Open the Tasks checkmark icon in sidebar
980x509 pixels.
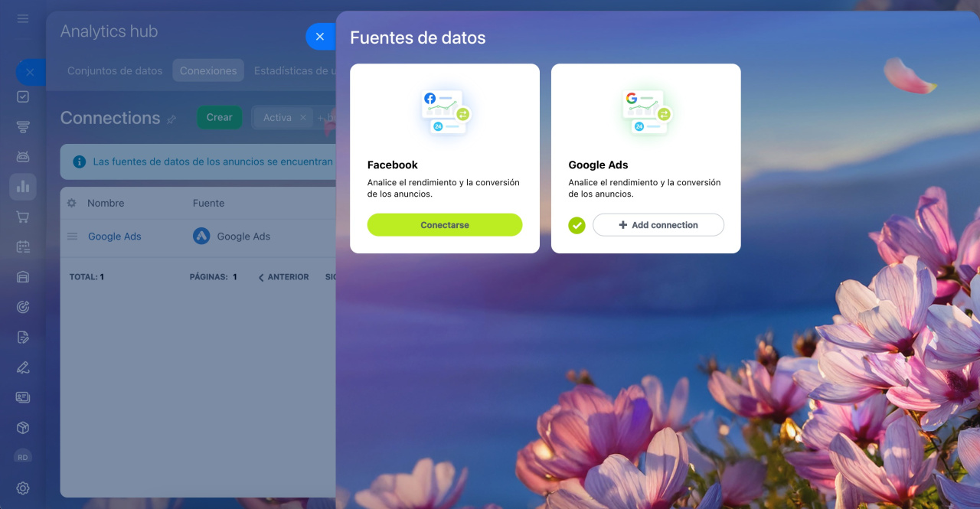pyautogui.click(x=23, y=97)
